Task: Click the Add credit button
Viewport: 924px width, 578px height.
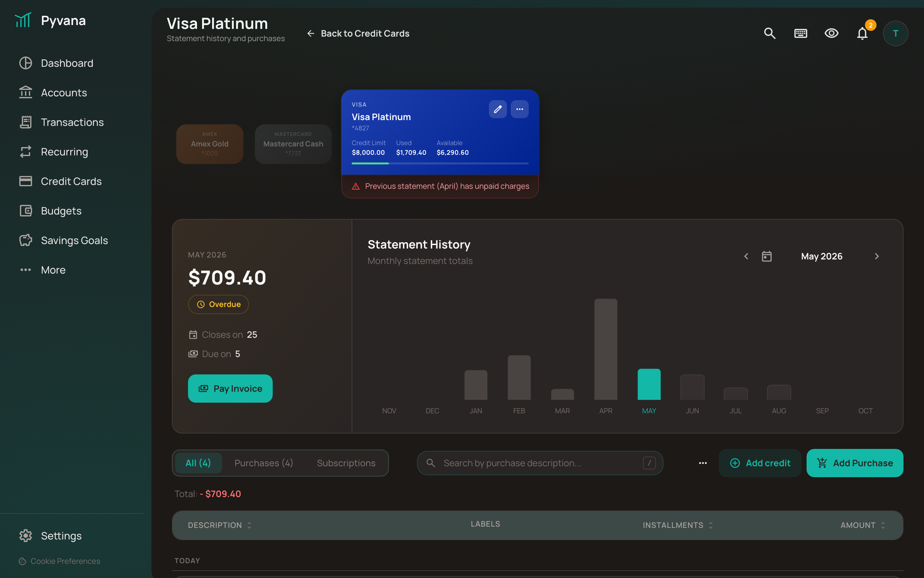Action: point(760,463)
